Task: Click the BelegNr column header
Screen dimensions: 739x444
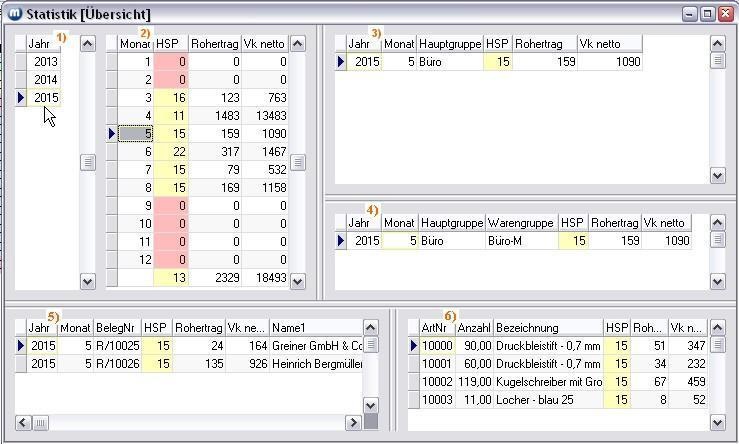Action: click(x=117, y=327)
